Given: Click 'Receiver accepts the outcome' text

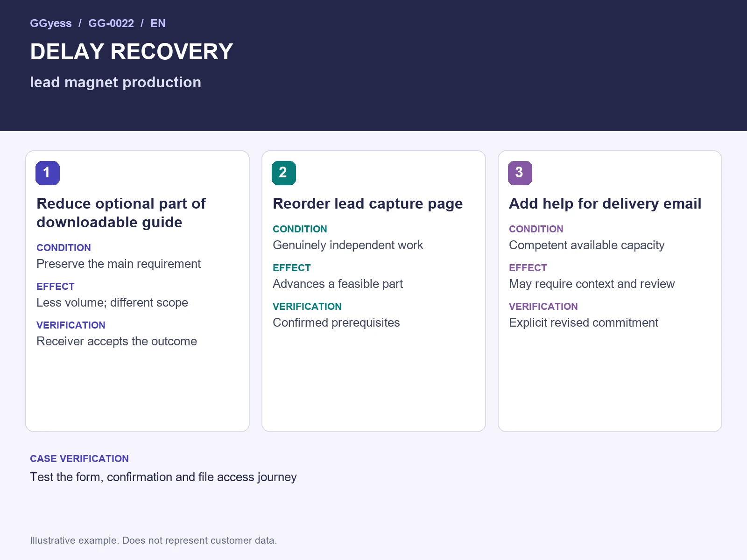Looking at the screenshot, I should (117, 341).
